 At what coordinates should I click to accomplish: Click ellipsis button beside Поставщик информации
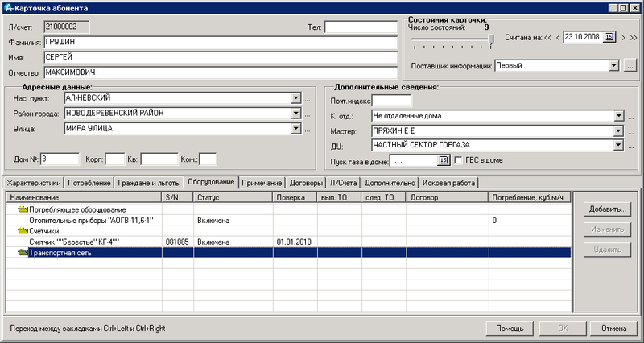pyautogui.click(x=630, y=65)
